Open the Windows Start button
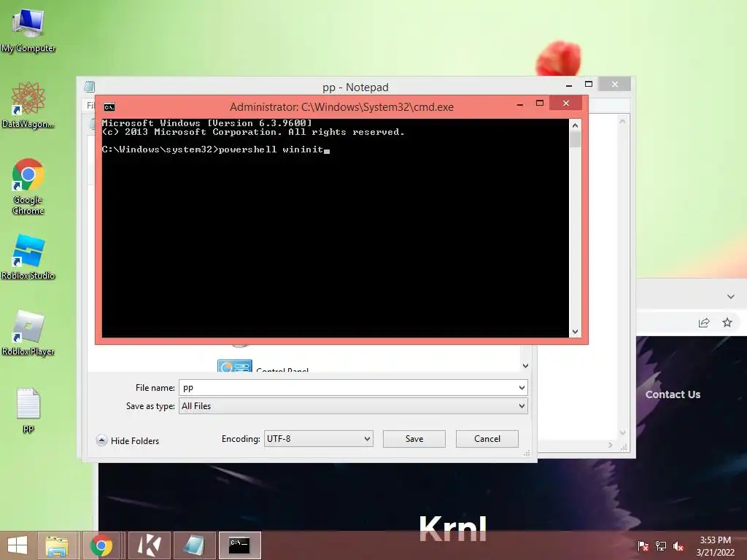The width and height of the screenshot is (747, 560). [x=18, y=545]
